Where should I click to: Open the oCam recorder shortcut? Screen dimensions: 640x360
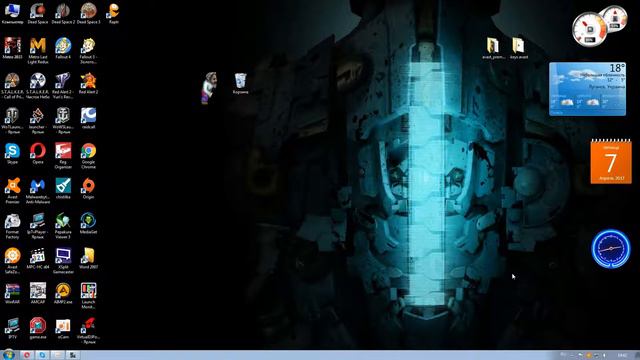coord(63,329)
